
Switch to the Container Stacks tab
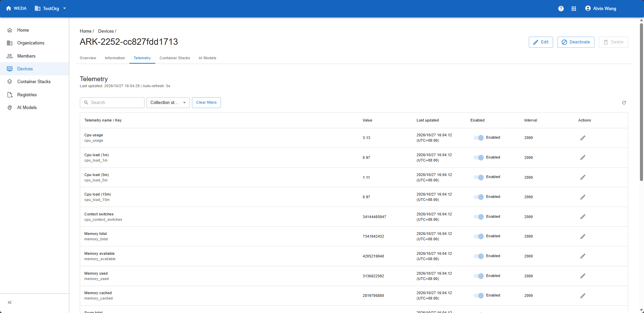click(x=175, y=58)
